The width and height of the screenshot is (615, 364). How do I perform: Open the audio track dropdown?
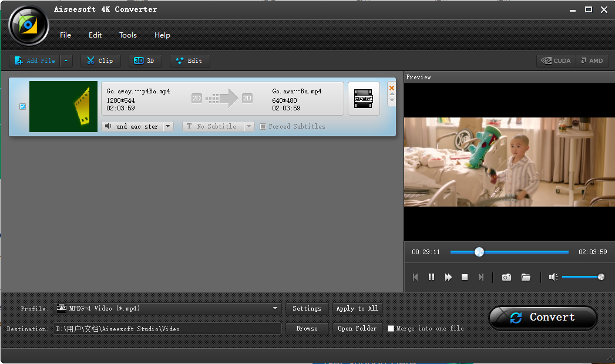pyautogui.click(x=167, y=126)
